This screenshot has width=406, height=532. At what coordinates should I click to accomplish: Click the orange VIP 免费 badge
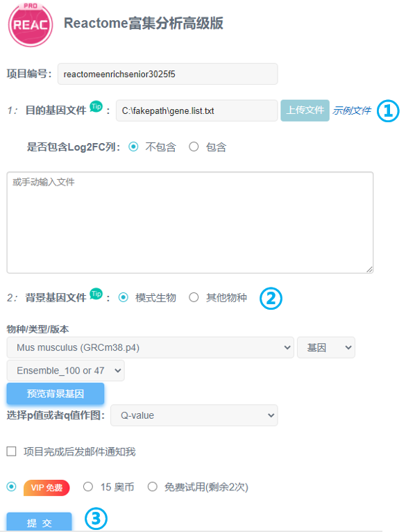pyautogui.click(x=46, y=488)
